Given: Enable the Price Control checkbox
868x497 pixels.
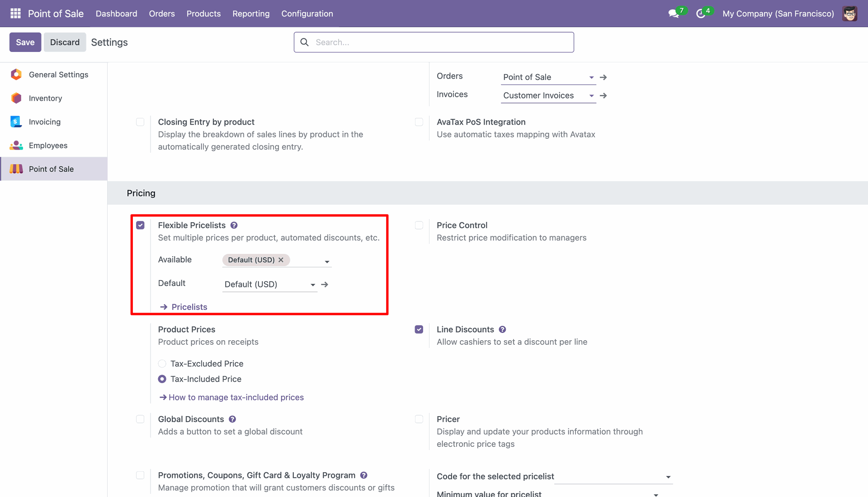Looking at the screenshot, I should click(419, 225).
